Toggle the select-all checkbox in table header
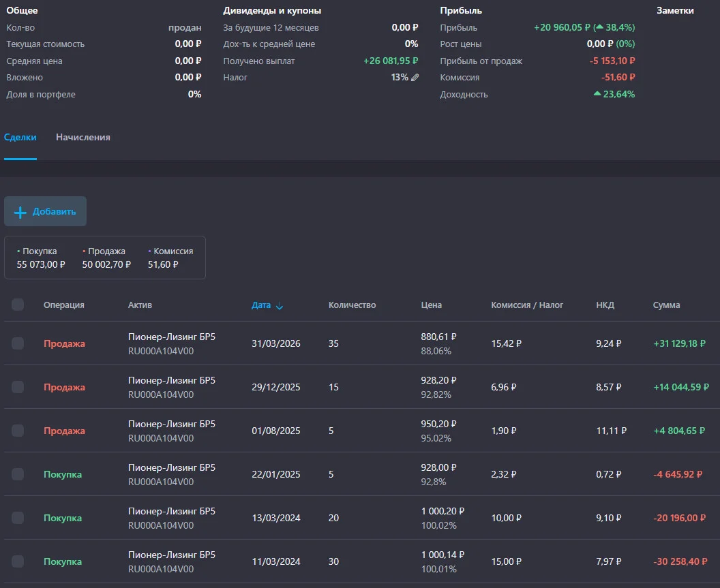This screenshot has height=588, width=720. (18, 305)
